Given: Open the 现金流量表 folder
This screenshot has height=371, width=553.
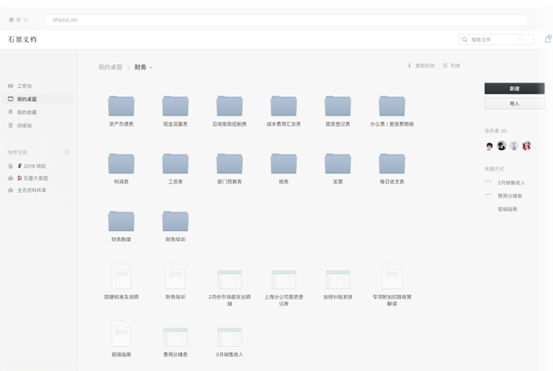Looking at the screenshot, I should tap(175, 106).
